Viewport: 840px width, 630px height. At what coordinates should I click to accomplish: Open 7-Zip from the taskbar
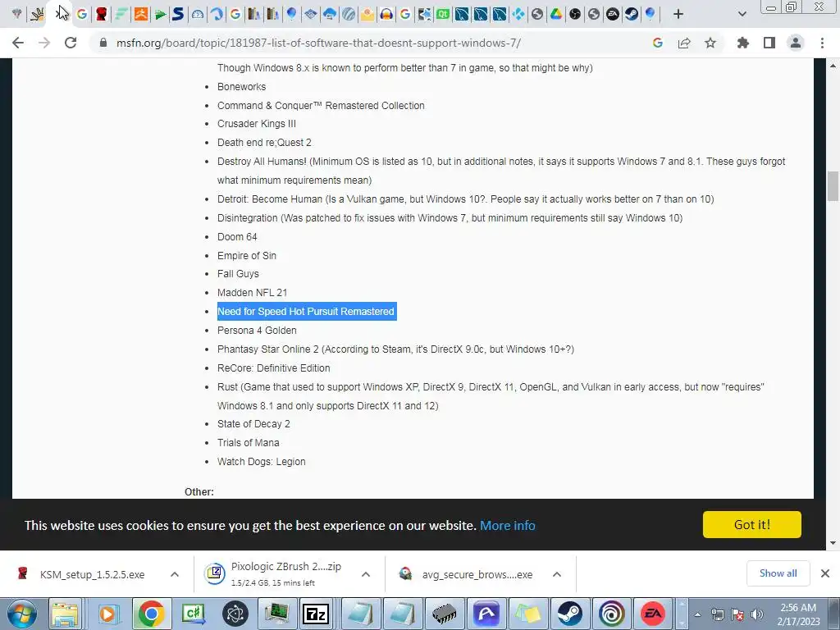coord(316,614)
